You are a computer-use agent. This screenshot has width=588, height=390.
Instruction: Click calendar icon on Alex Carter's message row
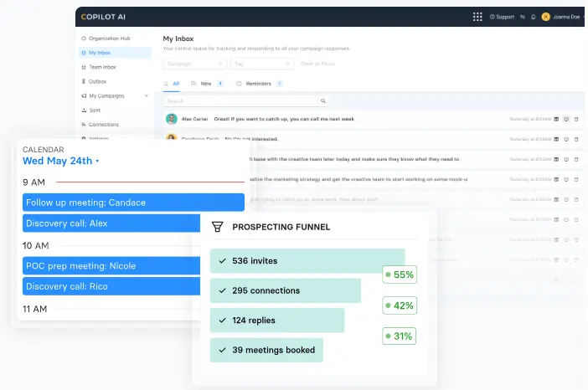coord(556,119)
